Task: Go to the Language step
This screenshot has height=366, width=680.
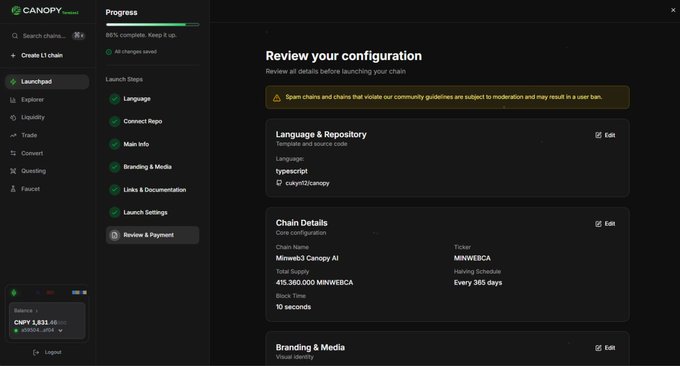Action: pos(137,99)
